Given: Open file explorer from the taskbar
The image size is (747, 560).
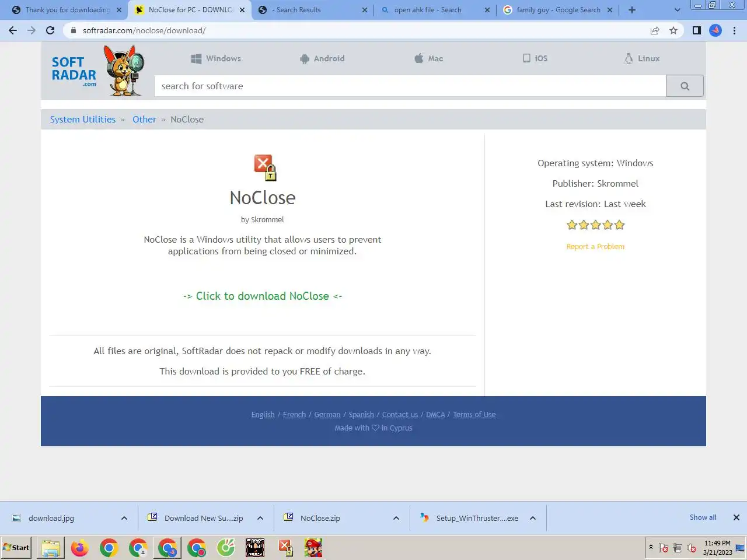Looking at the screenshot, I should (x=51, y=548).
